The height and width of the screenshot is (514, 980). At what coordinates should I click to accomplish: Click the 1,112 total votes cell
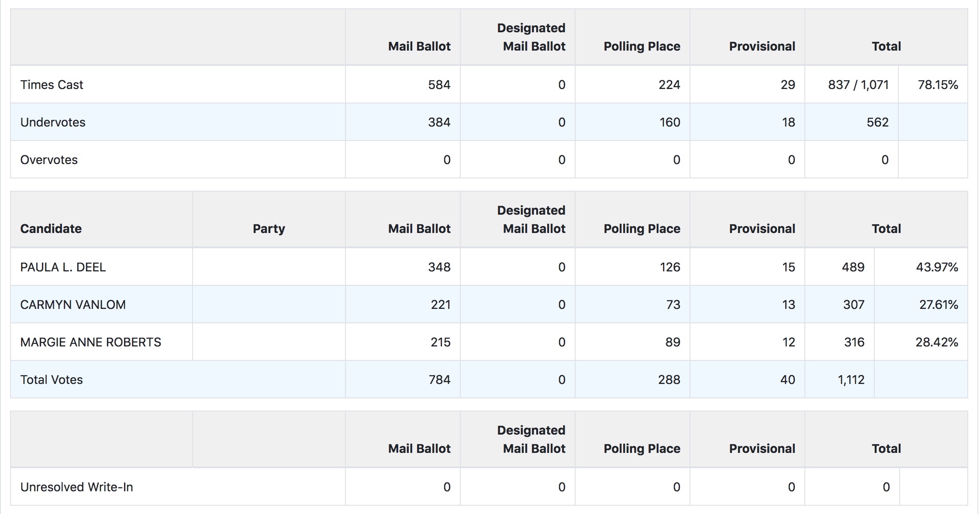point(851,380)
